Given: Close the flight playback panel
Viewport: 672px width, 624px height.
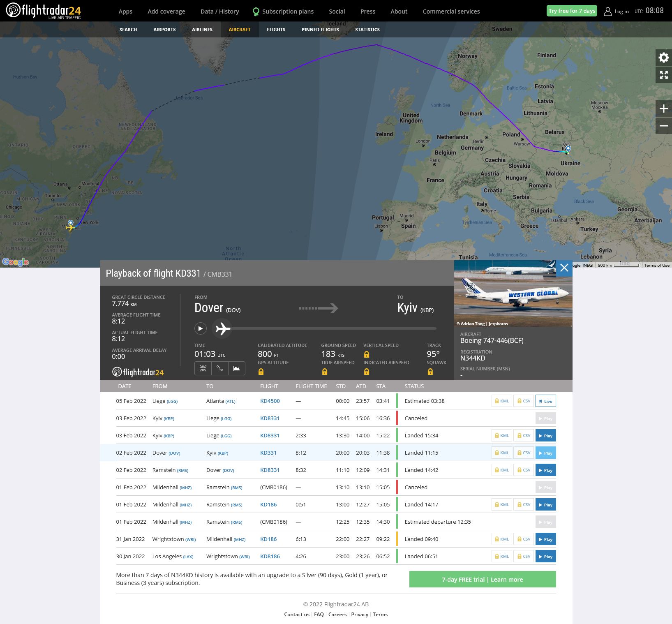Looking at the screenshot, I should [x=564, y=268].
